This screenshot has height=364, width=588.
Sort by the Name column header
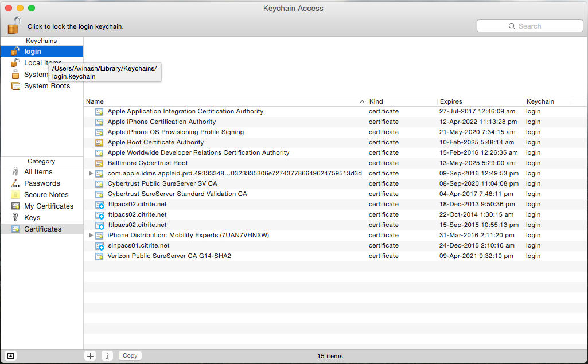tap(224, 101)
